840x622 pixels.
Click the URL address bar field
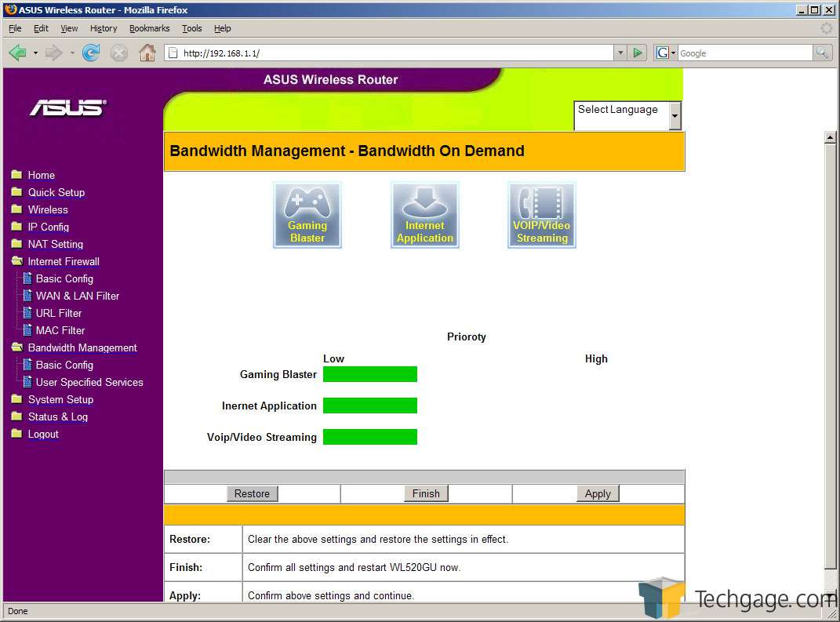[x=390, y=53]
